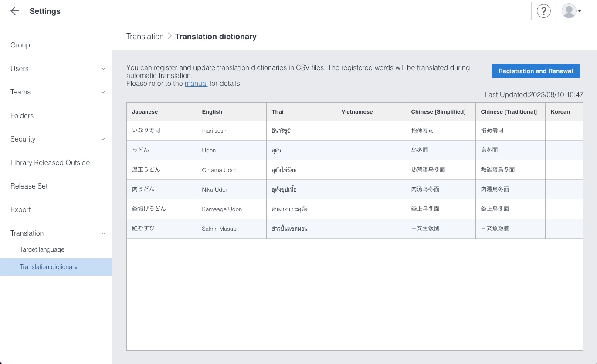Image resolution: width=597 pixels, height=364 pixels.
Task: Open the Release Set sidebar entry
Action: (x=29, y=186)
